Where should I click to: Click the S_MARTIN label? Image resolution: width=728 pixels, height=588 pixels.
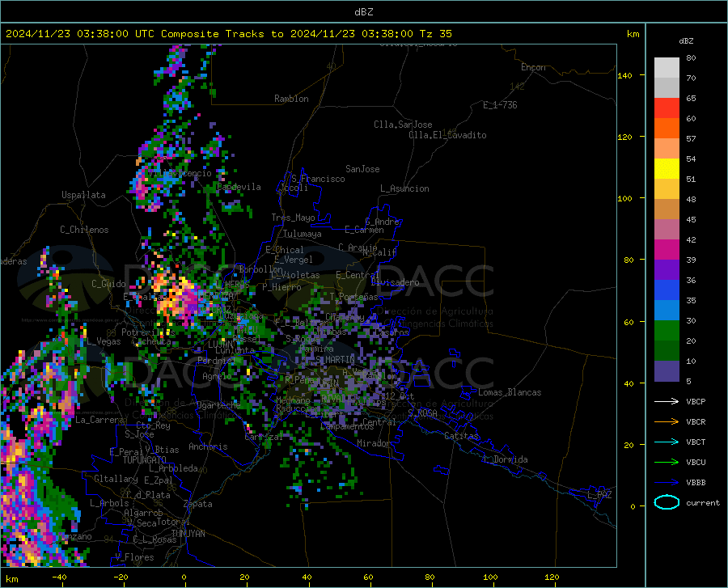pos(335,359)
